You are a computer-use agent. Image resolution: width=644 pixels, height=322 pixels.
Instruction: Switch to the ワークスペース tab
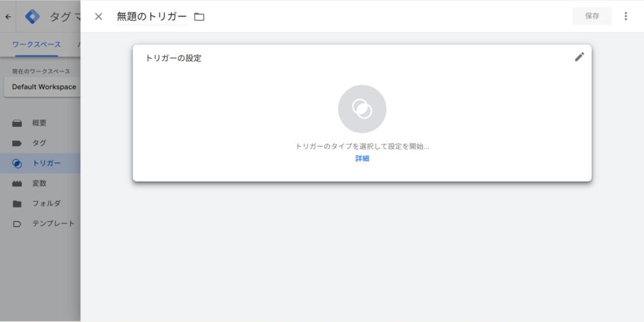[x=37, y=44]
